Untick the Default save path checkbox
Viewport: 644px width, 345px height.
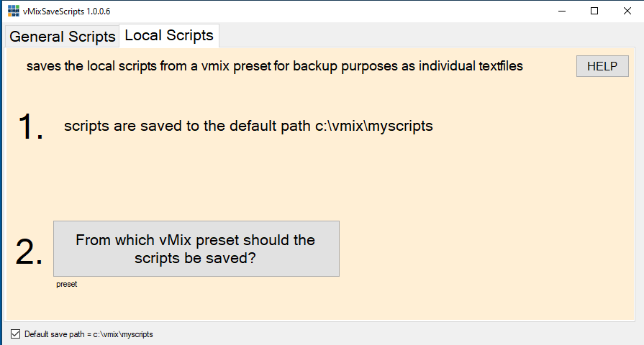coord(15,333)
